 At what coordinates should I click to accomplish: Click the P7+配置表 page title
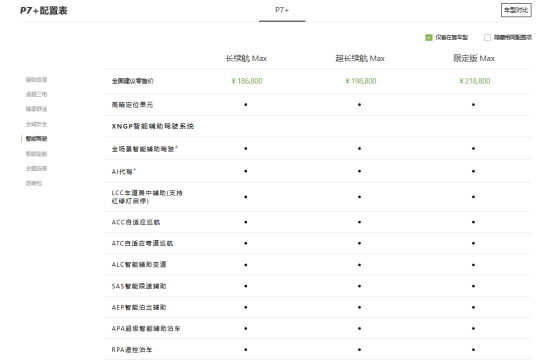[43, 11]
